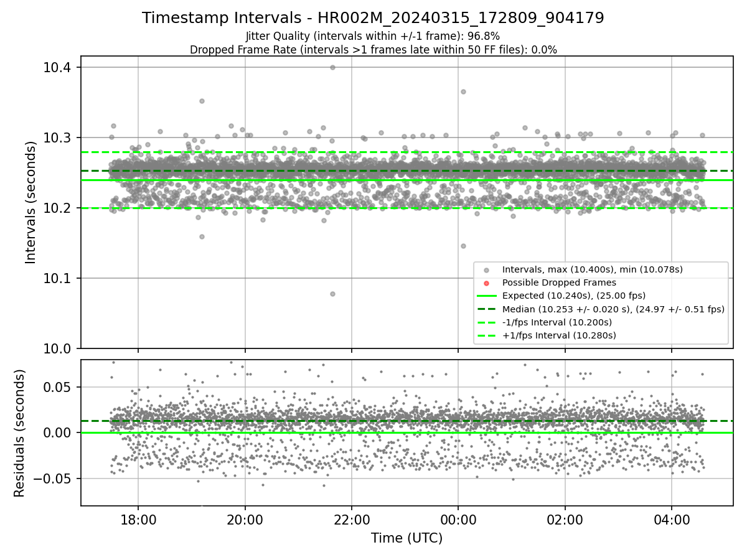Click legend entry 'Intervals, max (10.400s), min (10.078s)'
747x560 pixels.
(x=592, y=269)
